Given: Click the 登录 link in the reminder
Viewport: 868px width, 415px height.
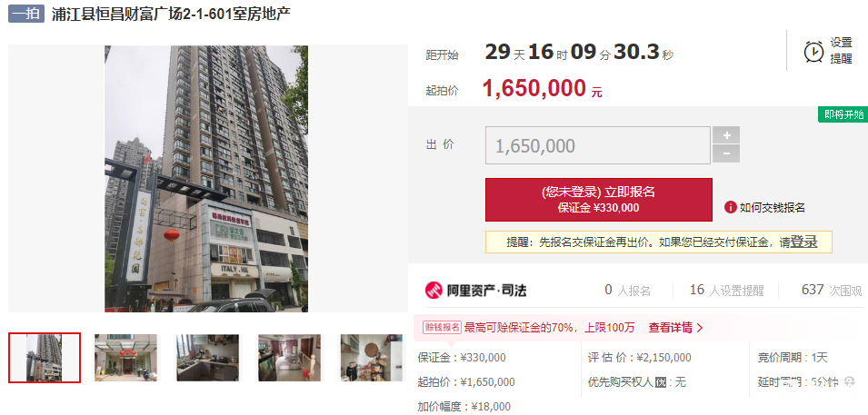Looking at the screenshot, I should 803,242.
